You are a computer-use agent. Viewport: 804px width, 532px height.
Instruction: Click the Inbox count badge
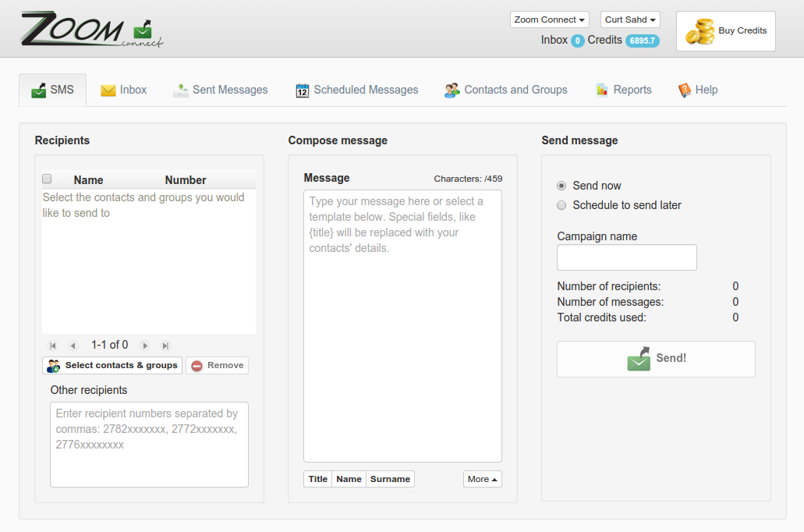[x=577, y=41]
